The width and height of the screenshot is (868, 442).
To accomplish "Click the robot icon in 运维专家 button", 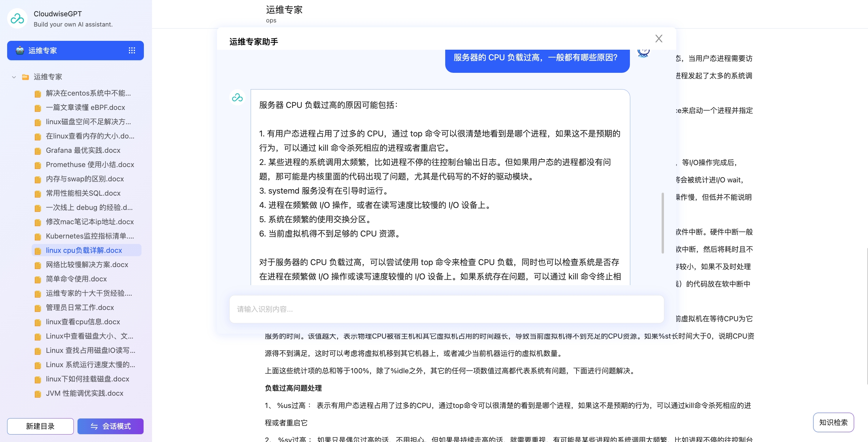I will click(x=20, y=50).
